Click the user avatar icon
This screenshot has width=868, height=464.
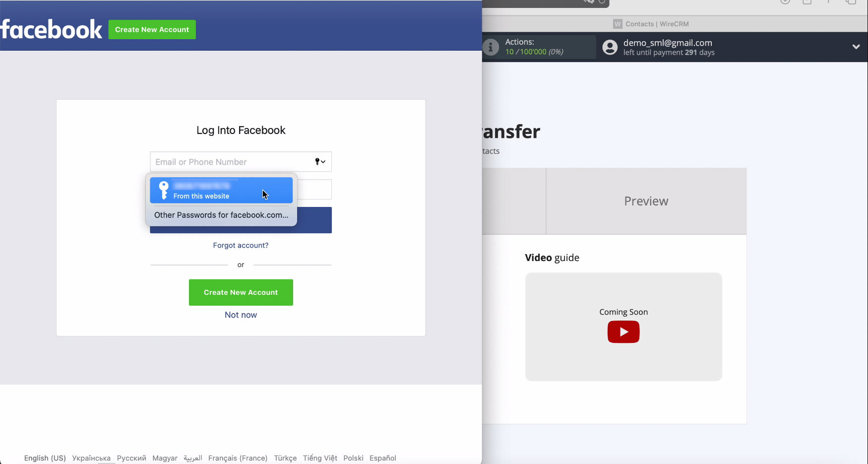[610, 47]
